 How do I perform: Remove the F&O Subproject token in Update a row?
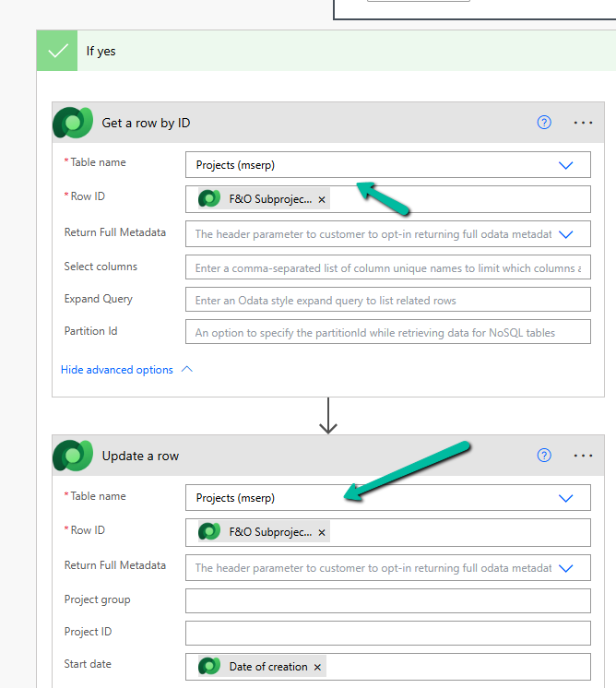pyautogui.click(x=322, y=533)
